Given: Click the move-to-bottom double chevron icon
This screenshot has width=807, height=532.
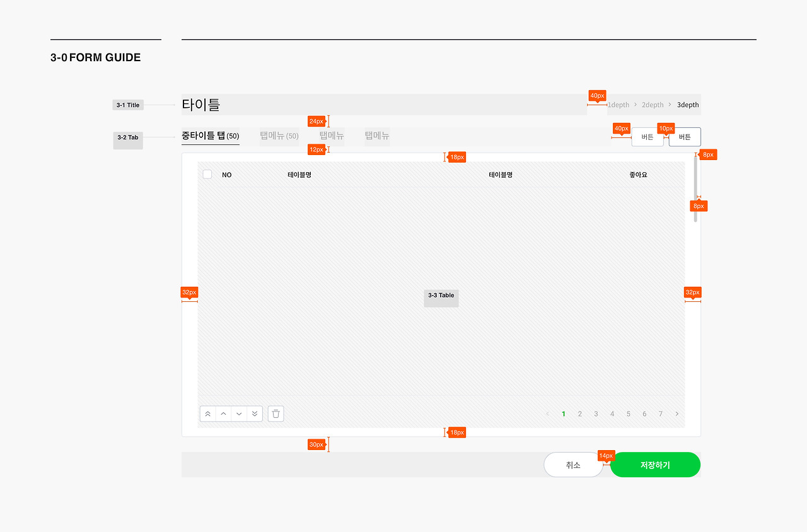Looking at the screenshot, I should pyautogui.click(x=255, y=413).
